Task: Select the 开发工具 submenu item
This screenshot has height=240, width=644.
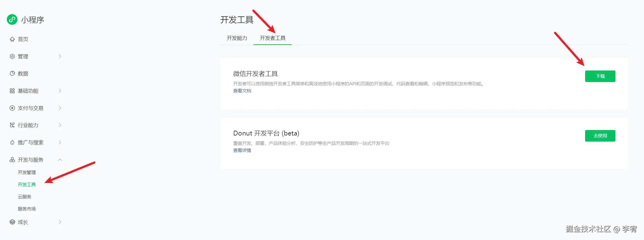Action: [x=27, y=184]
